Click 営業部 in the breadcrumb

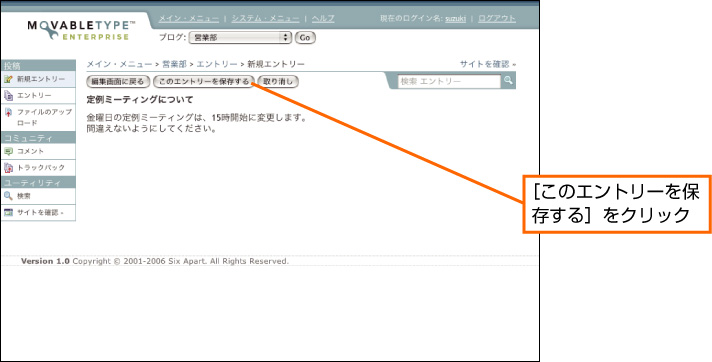click(174, 64)
